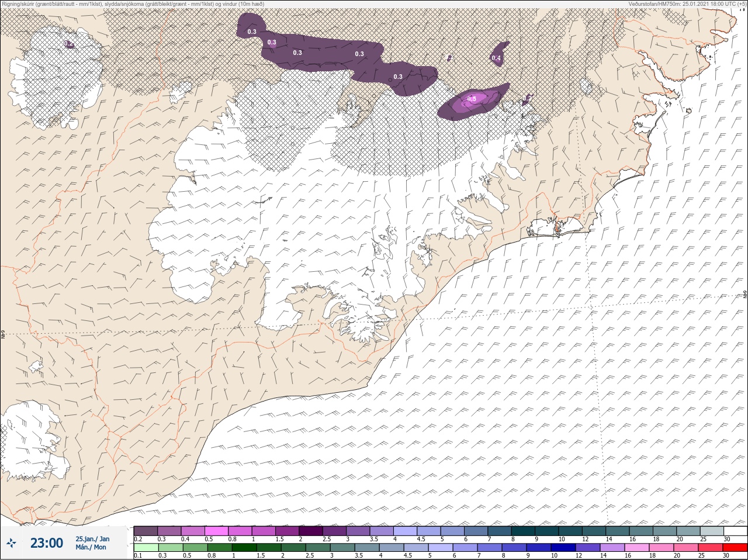Select upper legend swatch between 1 and 1.5
This screenshot has height=560, width=748.
(x=264, y=531)
